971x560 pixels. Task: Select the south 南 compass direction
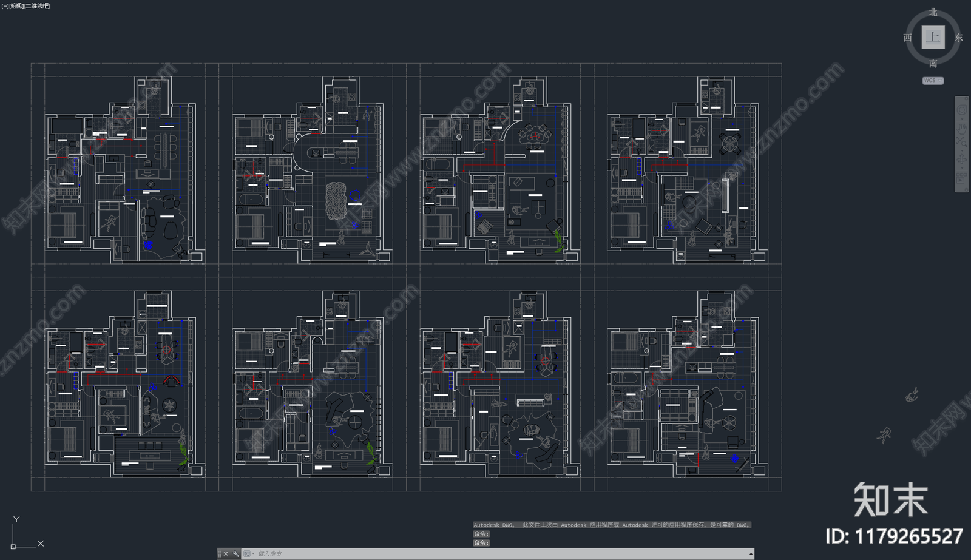click(933, 63)
